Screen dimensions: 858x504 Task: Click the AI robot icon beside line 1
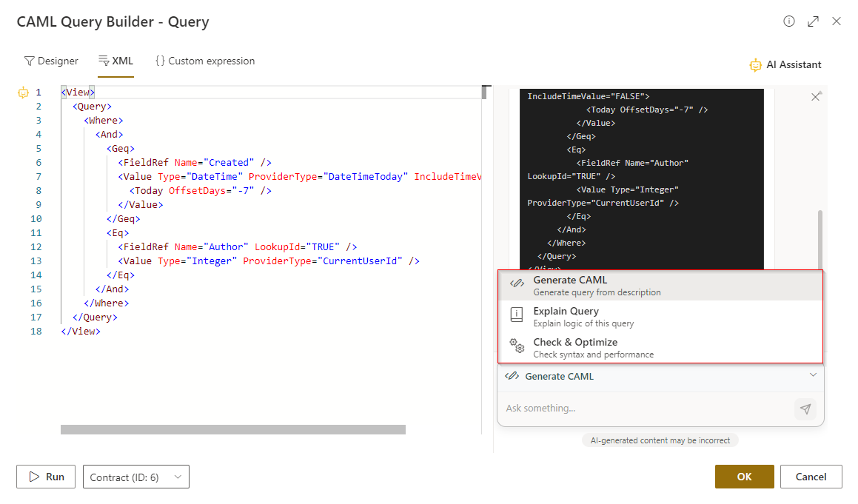click(x=23, y=93)
